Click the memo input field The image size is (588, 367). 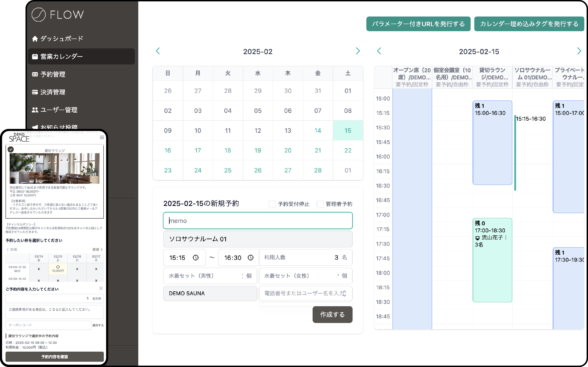[x=257, y=221]
